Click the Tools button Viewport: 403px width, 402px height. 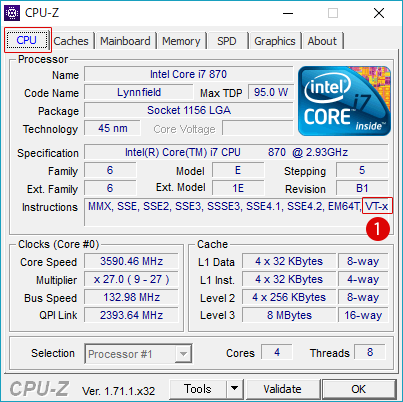tap(198, 389)
